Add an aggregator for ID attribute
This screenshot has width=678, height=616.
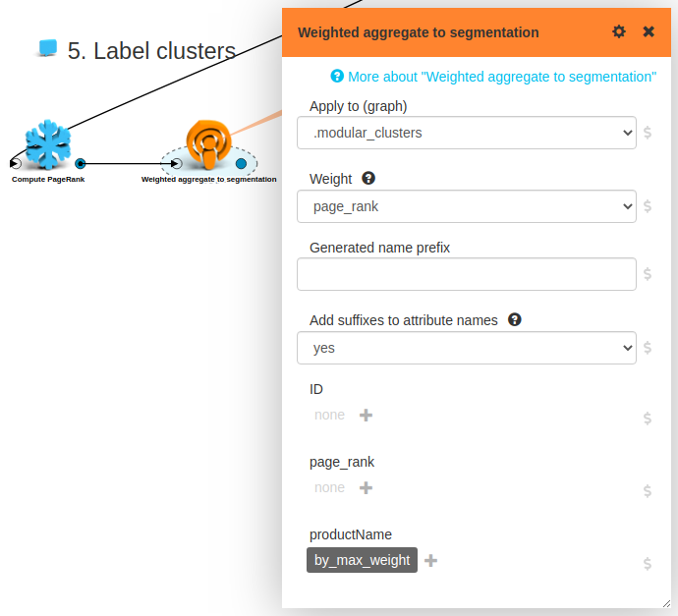tap(367, 415)
